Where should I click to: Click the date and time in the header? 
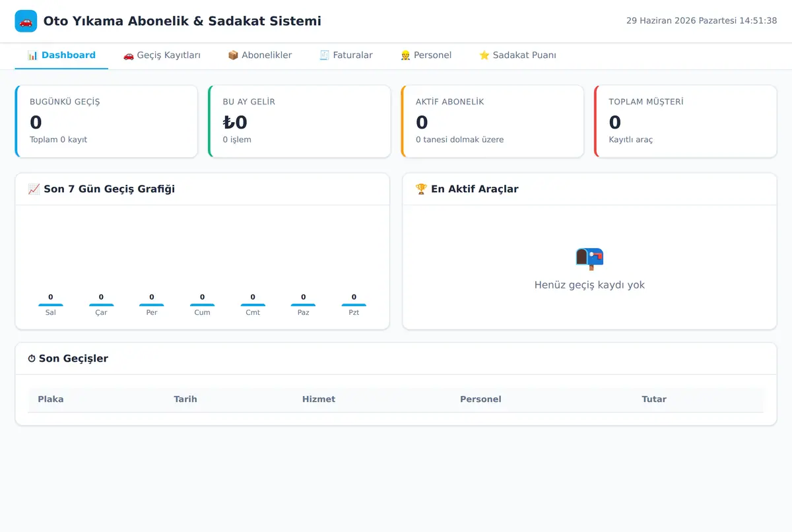pyautogui.click(x=702, y=21)
